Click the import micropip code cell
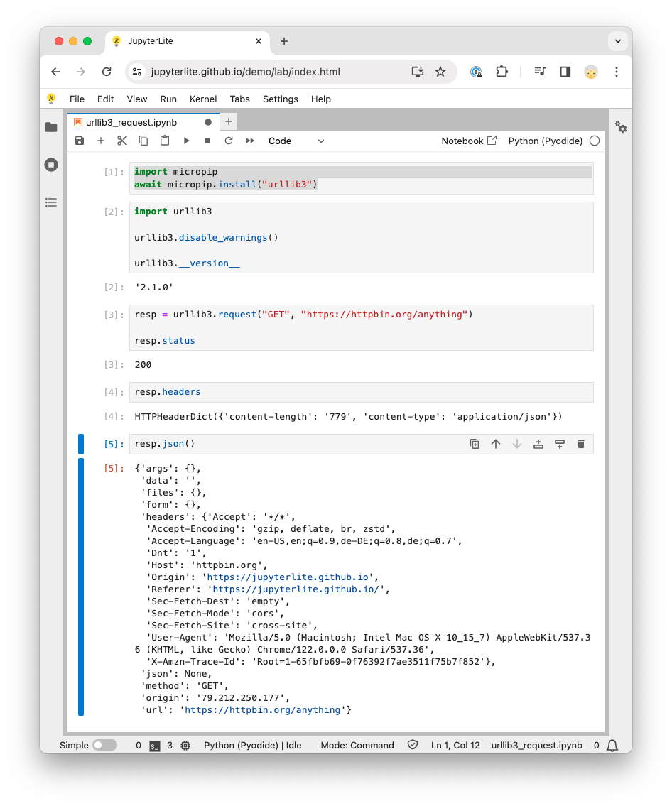Image resolution: width=672 pixels, height=806 pixels. click(361, 178)
